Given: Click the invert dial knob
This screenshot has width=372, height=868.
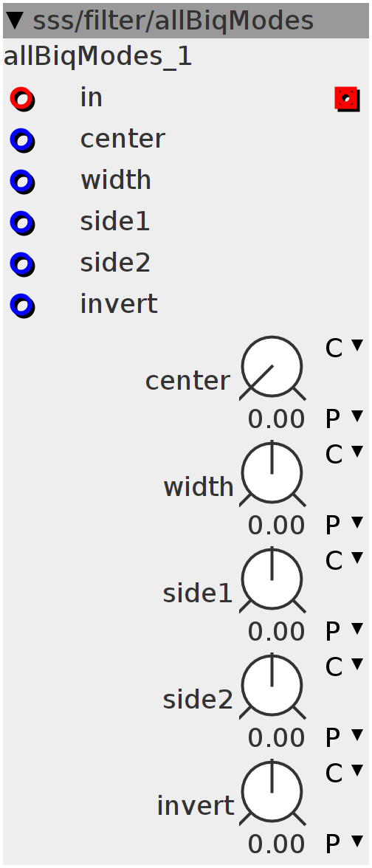Looking at the screenshot, I should [x=272, y=793].
